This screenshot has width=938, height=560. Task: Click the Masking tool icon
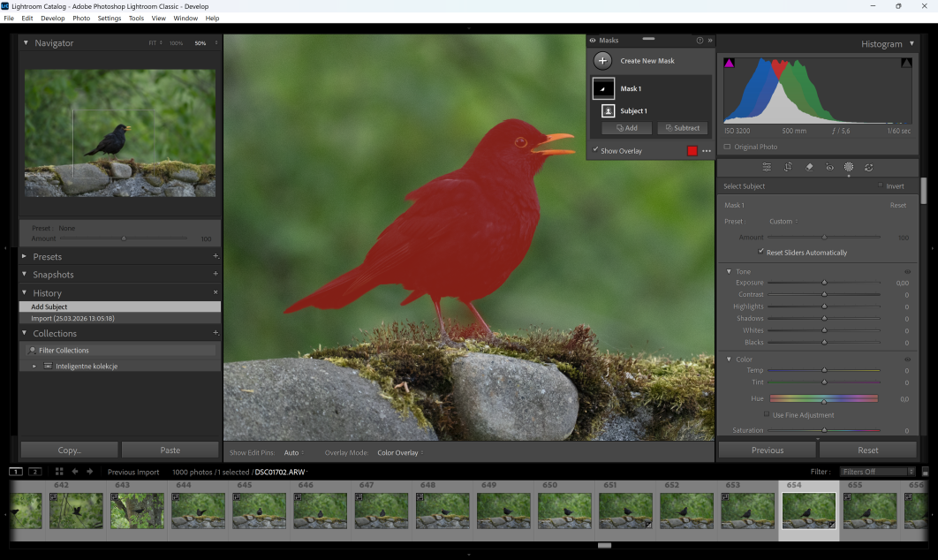pos(849,167)
